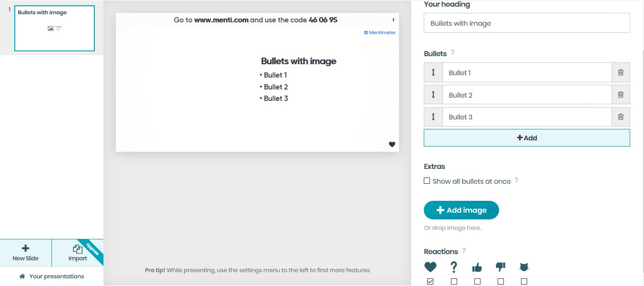Enable Show all bullets at once
Screen dimensions: 644x286
(x=427, y=181)
